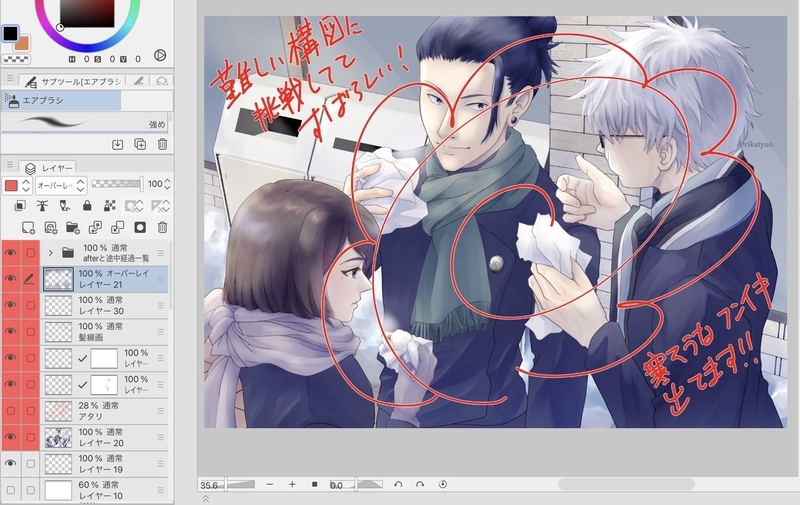Click the horizontal canvas scrollbar
Image resolution: width=800 pixels, height=505 pixels.
[626, 484]
